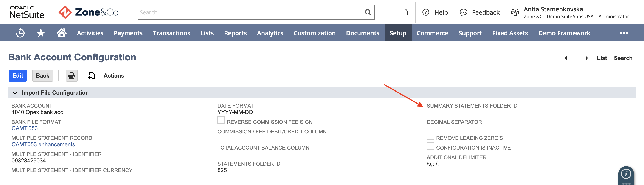Screen dimensions: 644x185
Task: Go to Home via house icon
Action: (x=61, y=33)
